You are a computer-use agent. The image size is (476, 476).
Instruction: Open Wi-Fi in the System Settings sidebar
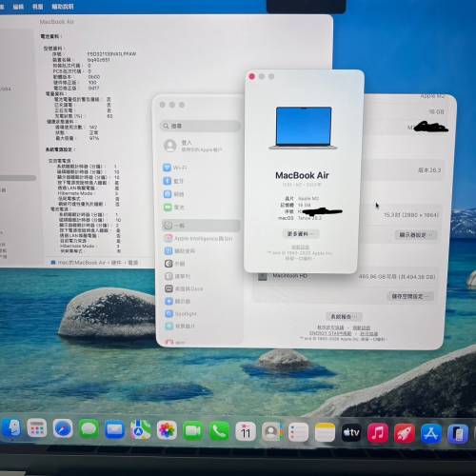[175, 168]
